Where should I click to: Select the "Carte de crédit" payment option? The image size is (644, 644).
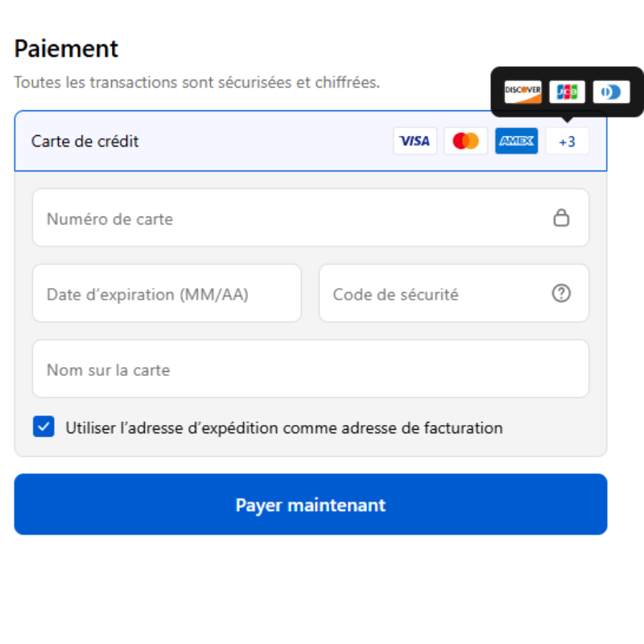(85, 142)
